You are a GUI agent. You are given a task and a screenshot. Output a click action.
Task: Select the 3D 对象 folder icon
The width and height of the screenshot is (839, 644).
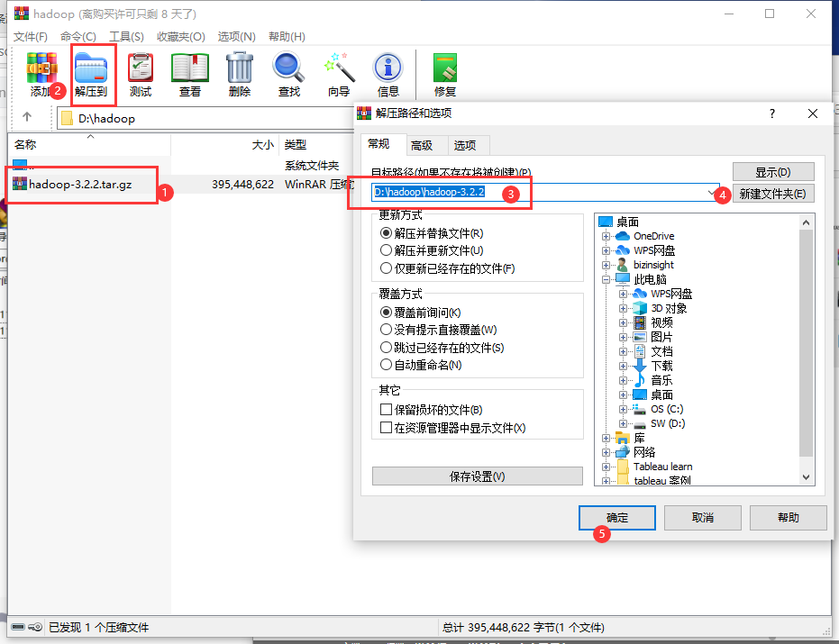coord(640,308)
